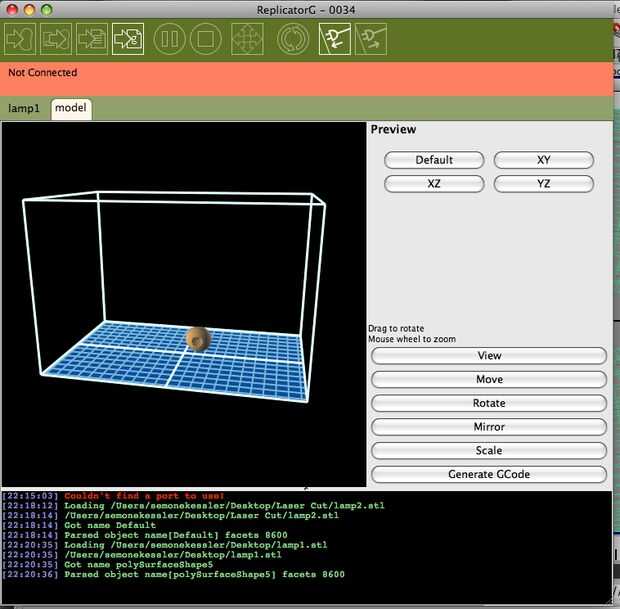
Task: Click the Connect plug toolbar icon
Action: (335, 39)
